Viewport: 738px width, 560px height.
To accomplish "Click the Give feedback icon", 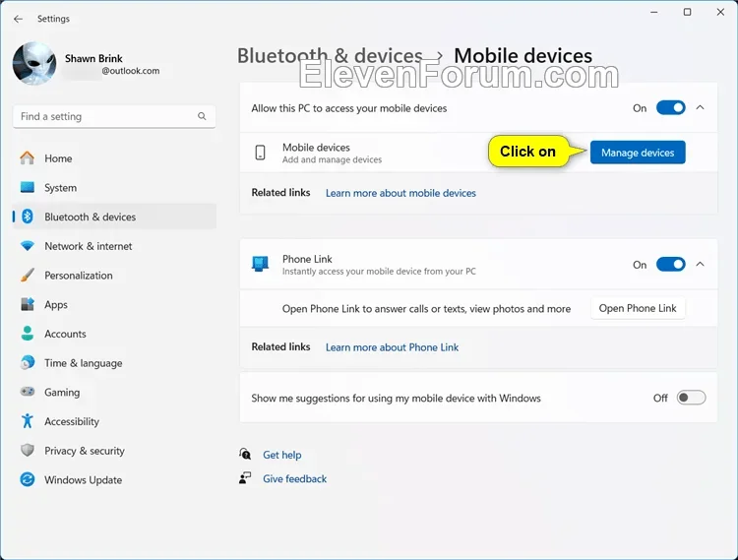I will coord(245,478).
